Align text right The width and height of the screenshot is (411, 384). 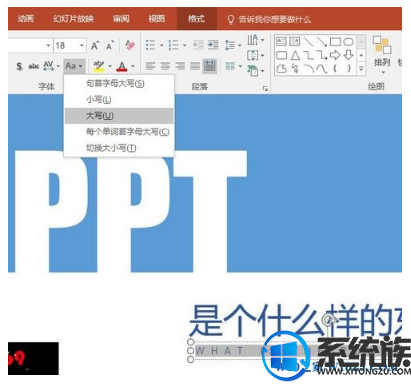point(180,66)
